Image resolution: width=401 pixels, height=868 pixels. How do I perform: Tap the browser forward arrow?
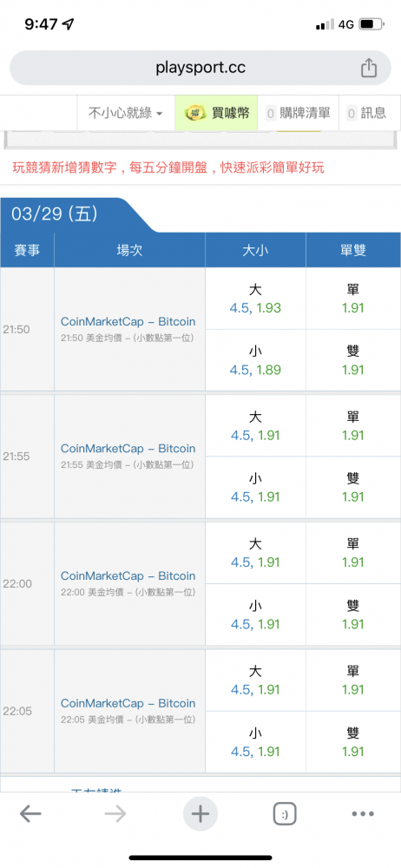pyautogui.click(x=115, y=814)
